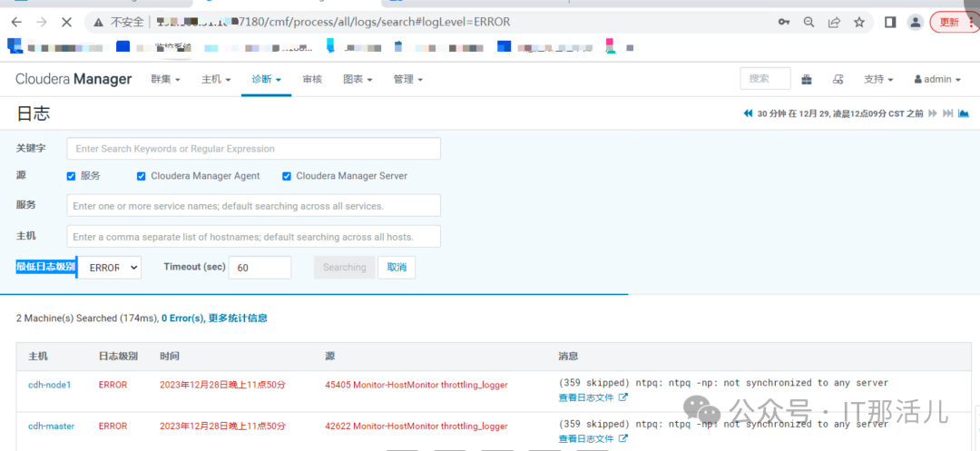
Task: Uncheck Cloudera Manager Server source checkbox
Action: coord(286,176)
